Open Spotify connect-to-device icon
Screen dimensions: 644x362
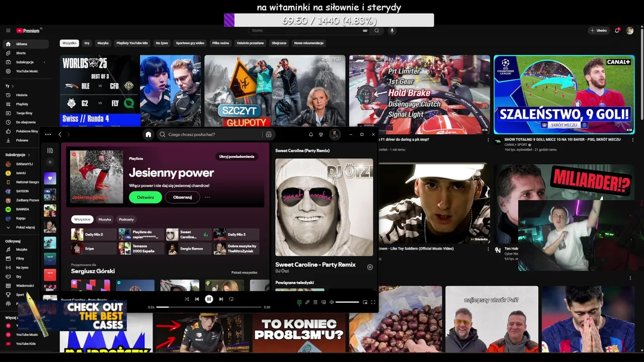323,302
